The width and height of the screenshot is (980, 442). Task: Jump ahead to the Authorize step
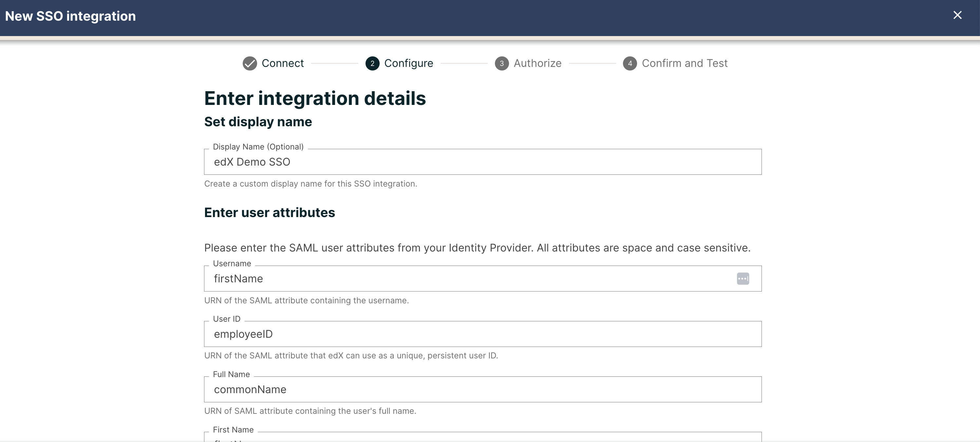[x=537, y=63]
